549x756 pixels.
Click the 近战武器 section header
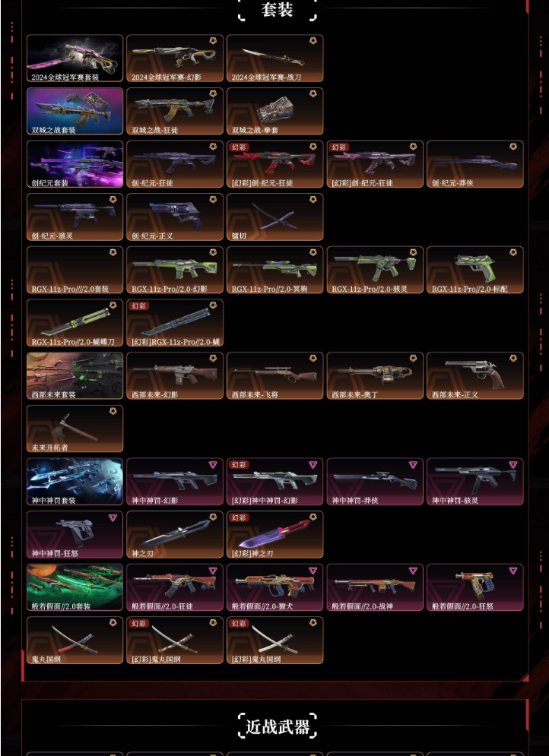click(x=278, y=726)
